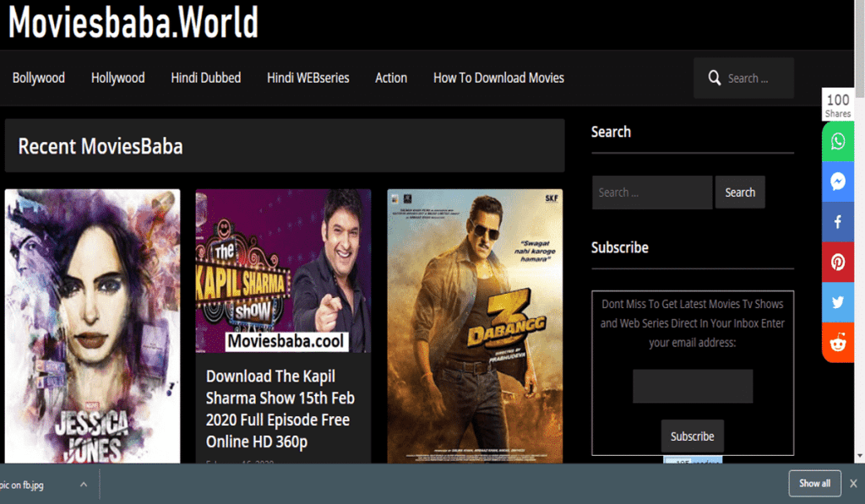Click the Recent MoviesBaba heading
The height and width of the screenshot is (504, 865).
(x=101, y=146)
